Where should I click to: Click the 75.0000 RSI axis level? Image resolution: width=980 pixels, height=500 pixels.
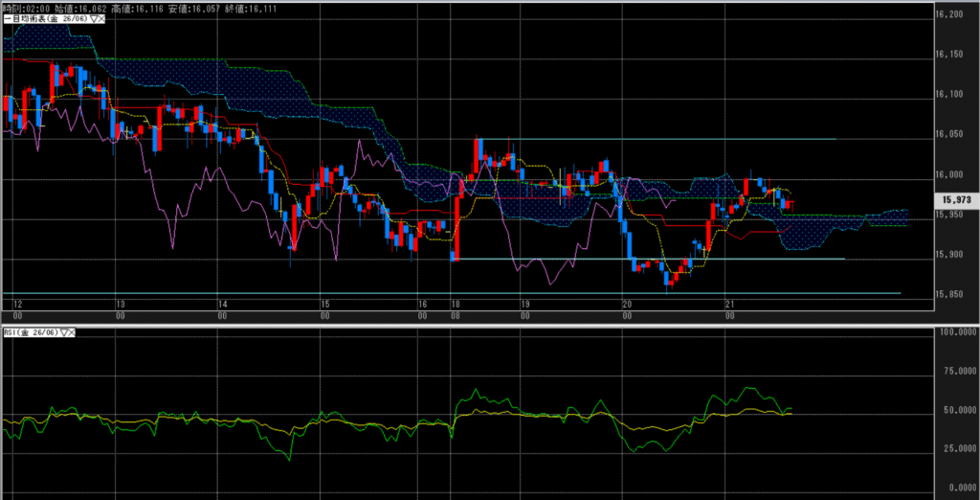click(955, 371)
